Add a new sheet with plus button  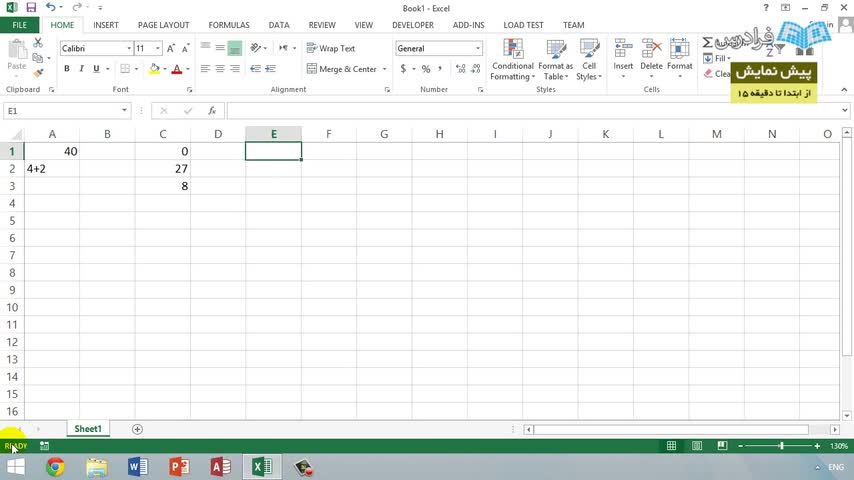point(137,429)
